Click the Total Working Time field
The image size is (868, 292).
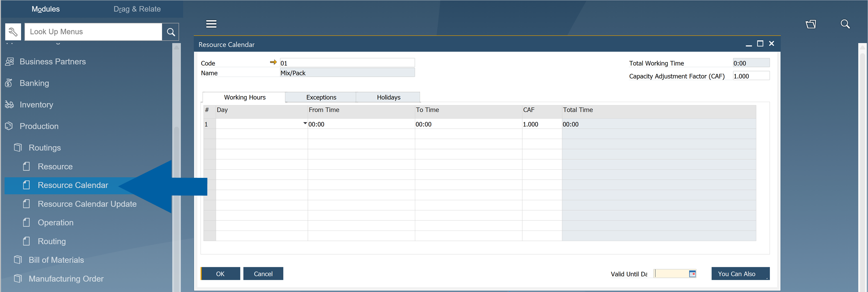751,63
